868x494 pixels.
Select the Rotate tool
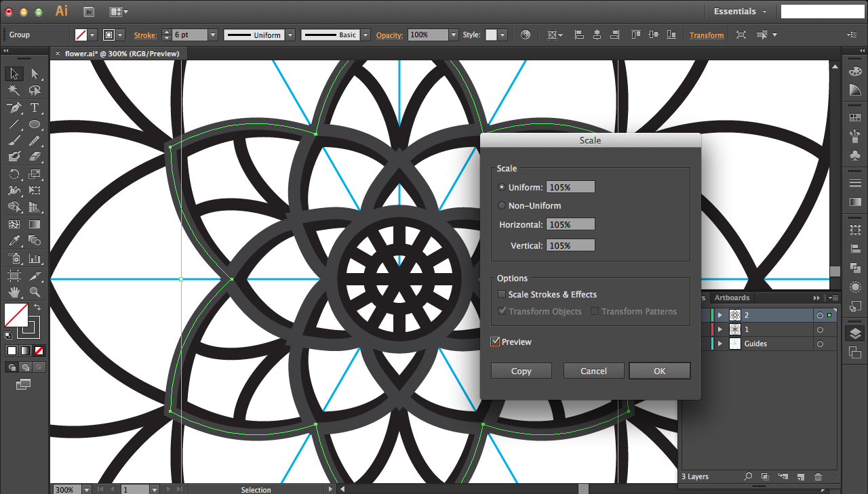point(14,174)
